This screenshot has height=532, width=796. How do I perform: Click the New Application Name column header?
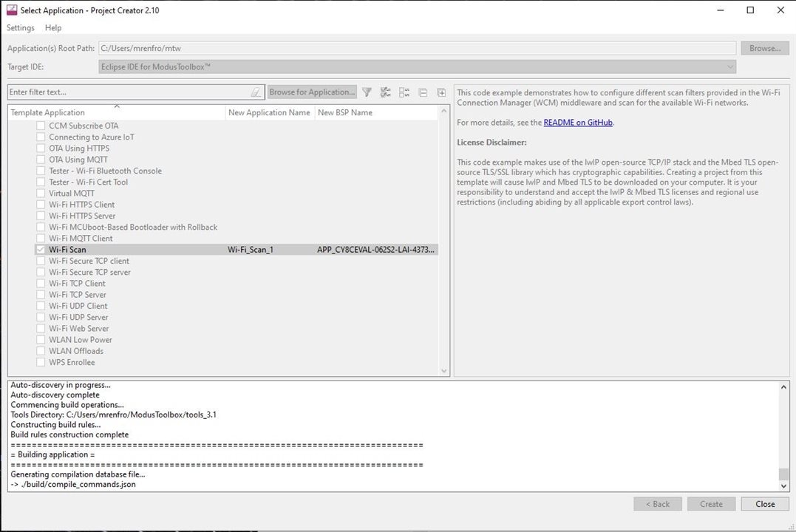point(269,112)
